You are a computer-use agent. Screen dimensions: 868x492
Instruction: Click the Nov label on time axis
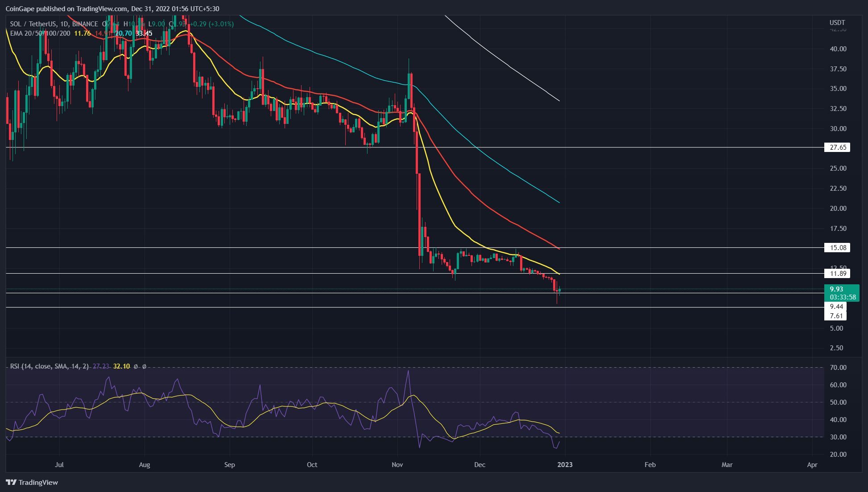397,465
